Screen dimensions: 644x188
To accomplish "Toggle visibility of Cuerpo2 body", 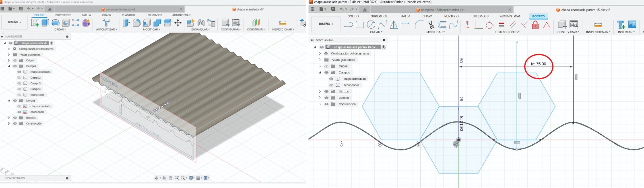I will tap(19, 77).
